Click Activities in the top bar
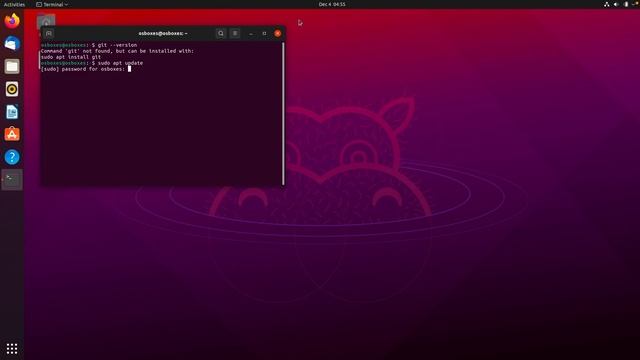 point(14,4)
